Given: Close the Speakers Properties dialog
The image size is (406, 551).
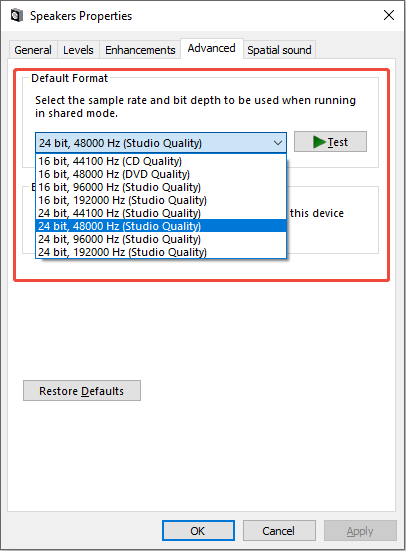Looking at the screenshot, I should [389, 15].
